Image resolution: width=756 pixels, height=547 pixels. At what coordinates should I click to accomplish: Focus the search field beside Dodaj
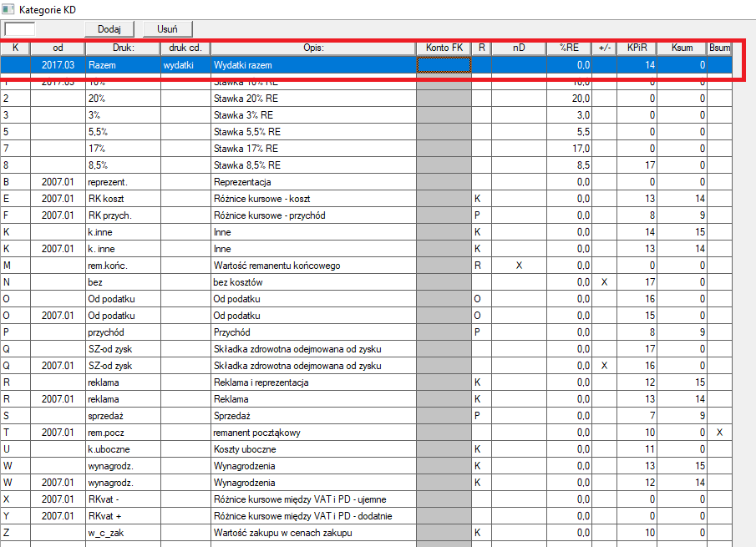pyautogui.click(x=19, y=29)
